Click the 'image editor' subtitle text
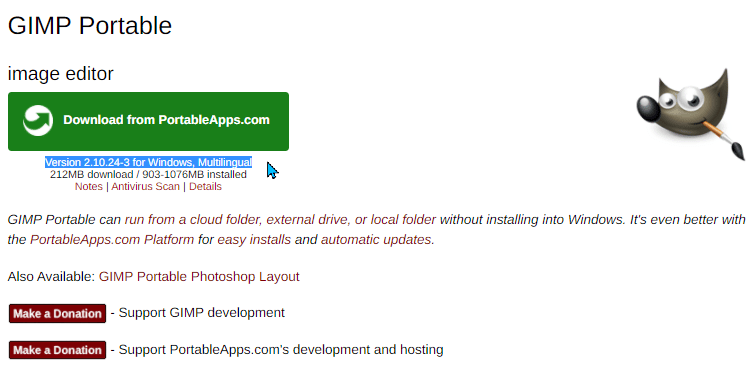 tap(61, 74)
